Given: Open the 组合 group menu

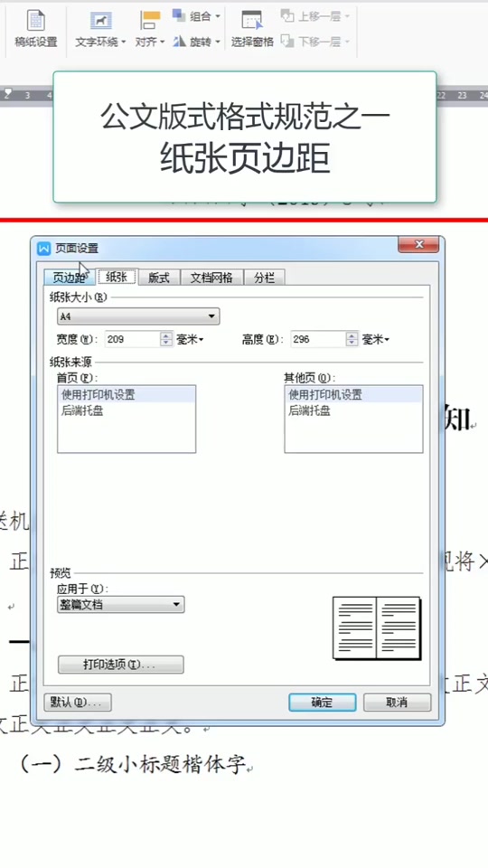Looking at the screenshot, I should 196,16.
